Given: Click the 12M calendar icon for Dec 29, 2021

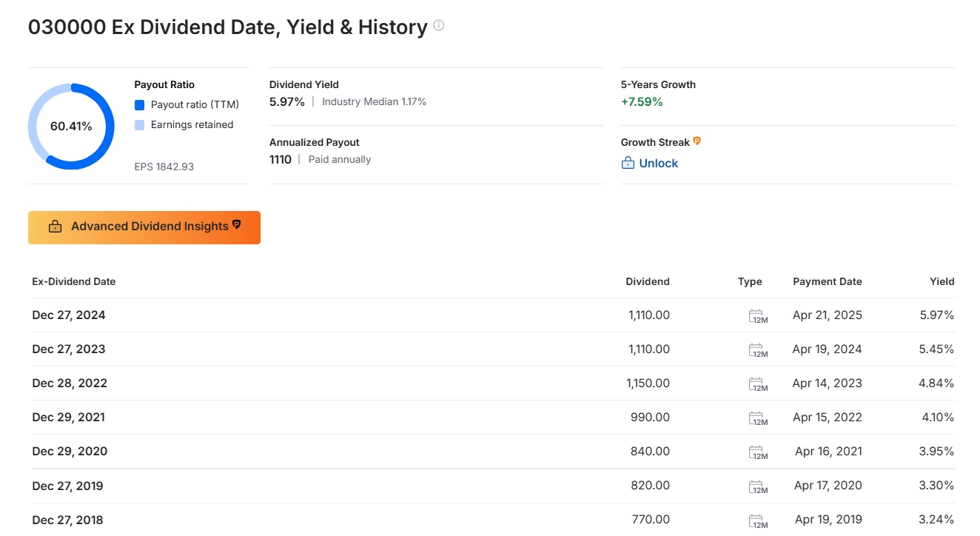Looking at the screenshot, I should (x=756, y=418).
